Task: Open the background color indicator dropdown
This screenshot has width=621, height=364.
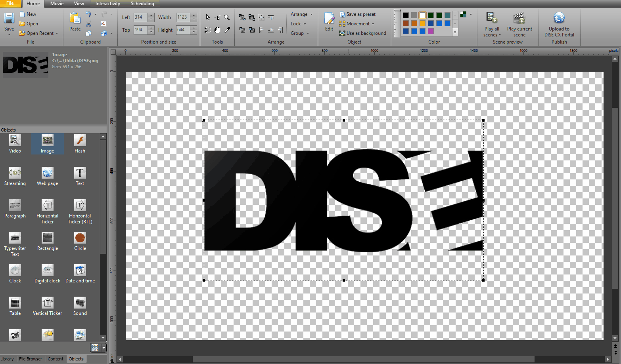Action: tap(471, 14)
